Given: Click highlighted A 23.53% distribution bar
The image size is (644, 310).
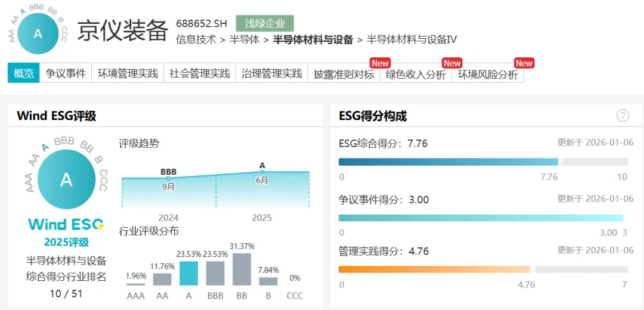Looking at the screenshot, I should 188,274.
